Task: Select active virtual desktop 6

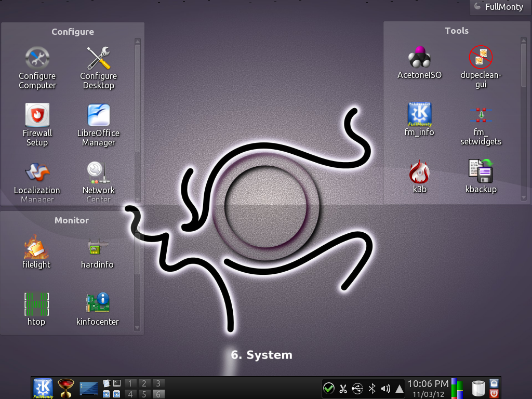Action: coord(158,394)
